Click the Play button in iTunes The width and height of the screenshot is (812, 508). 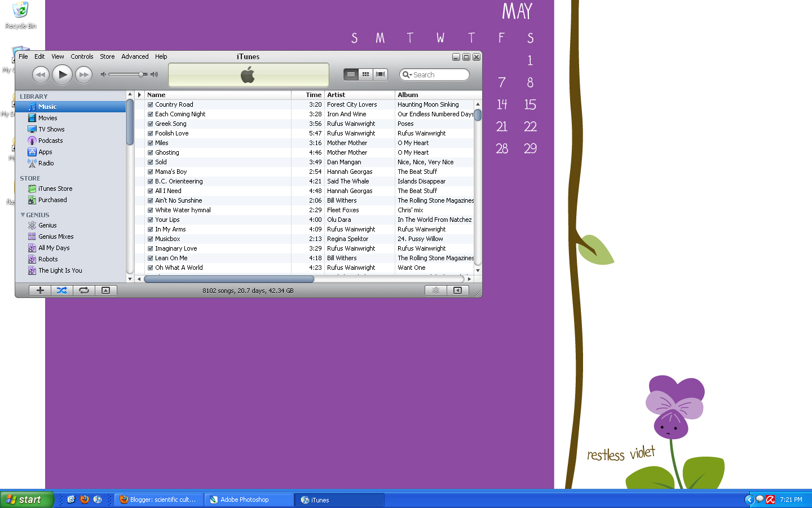coord(62,75)
